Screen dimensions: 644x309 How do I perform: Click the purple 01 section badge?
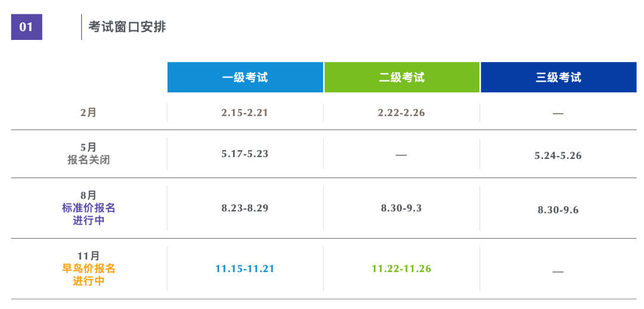26,27
